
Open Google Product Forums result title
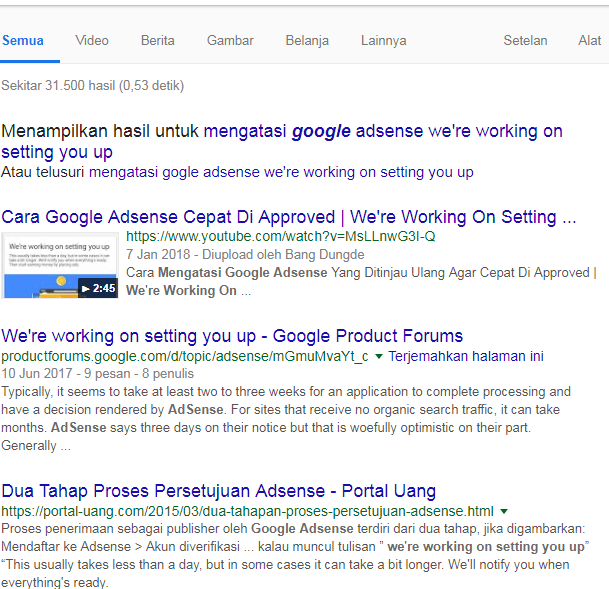(x=232, y=336)
